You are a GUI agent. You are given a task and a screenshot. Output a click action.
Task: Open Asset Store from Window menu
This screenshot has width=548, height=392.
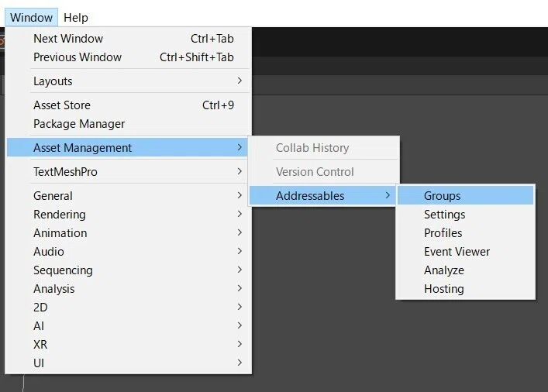point(128,105)
